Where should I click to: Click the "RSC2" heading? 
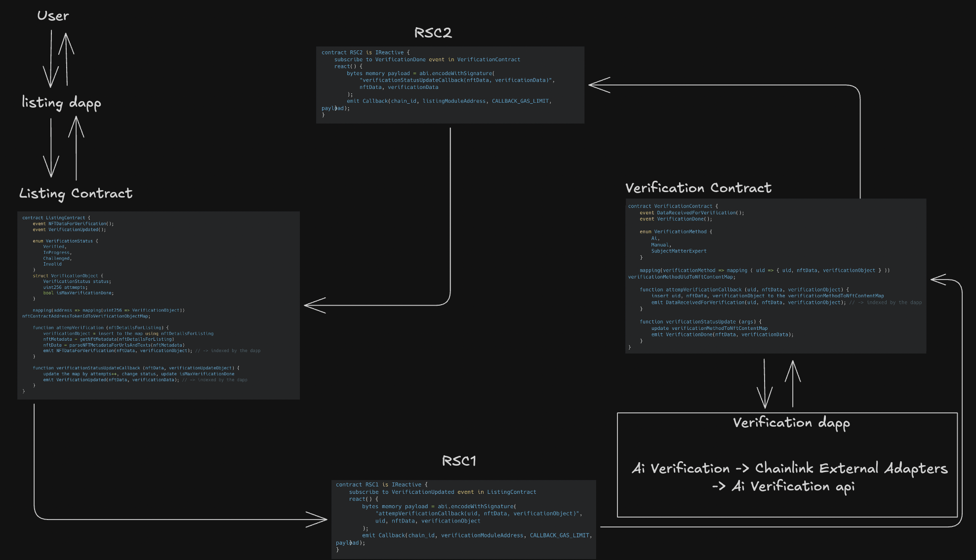[x=433, y=33]
